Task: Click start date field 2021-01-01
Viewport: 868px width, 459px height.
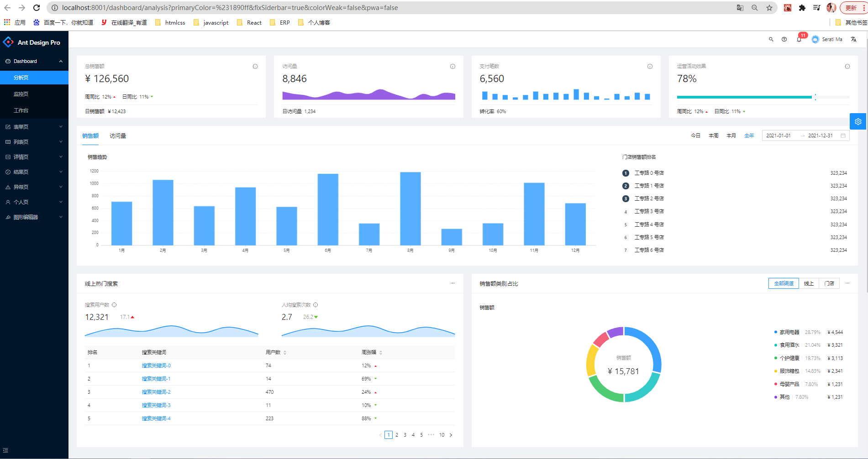Action: [x=779, y=136]
